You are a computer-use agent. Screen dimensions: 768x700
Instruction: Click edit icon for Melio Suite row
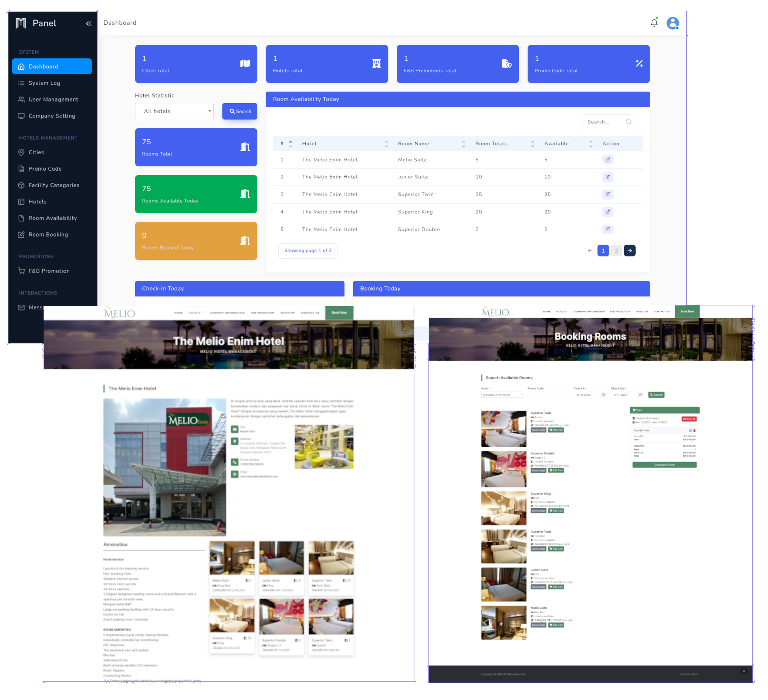607,160
